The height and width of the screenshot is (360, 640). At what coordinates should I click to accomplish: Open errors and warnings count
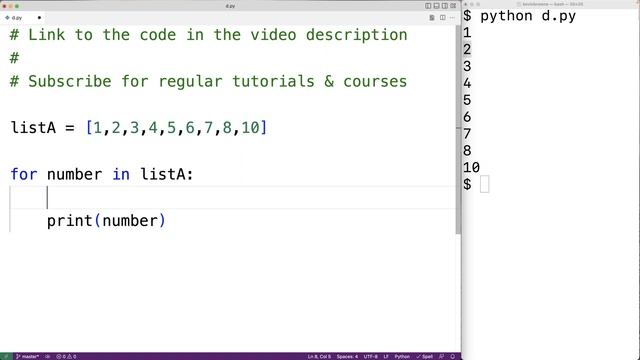(66, 356)
